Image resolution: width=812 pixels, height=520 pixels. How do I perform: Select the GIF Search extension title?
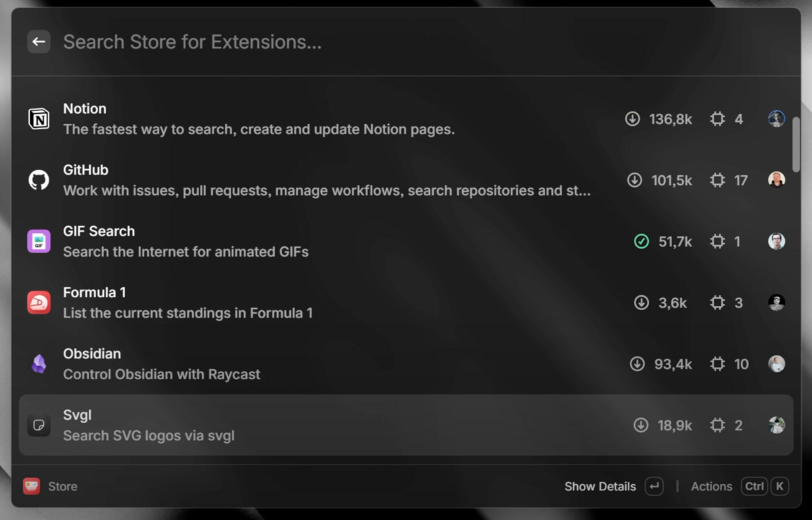[99, 231]
